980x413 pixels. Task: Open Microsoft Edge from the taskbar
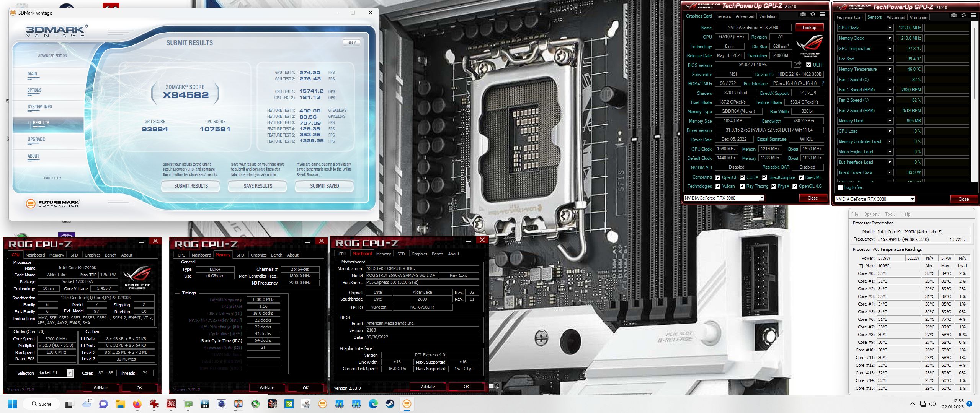coord(373,404)
